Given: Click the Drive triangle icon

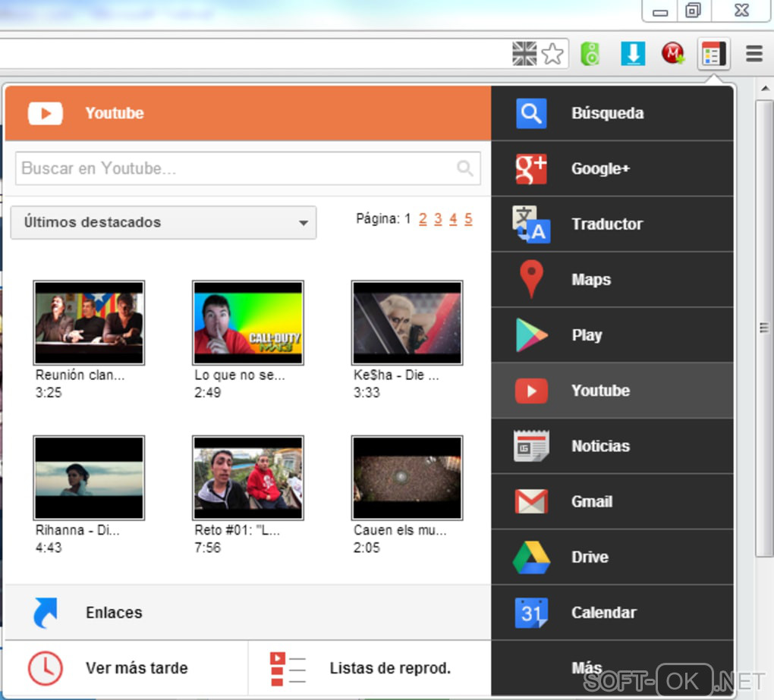Looking at the screenshot, I should pyautogui.click(x=531, y=557).
